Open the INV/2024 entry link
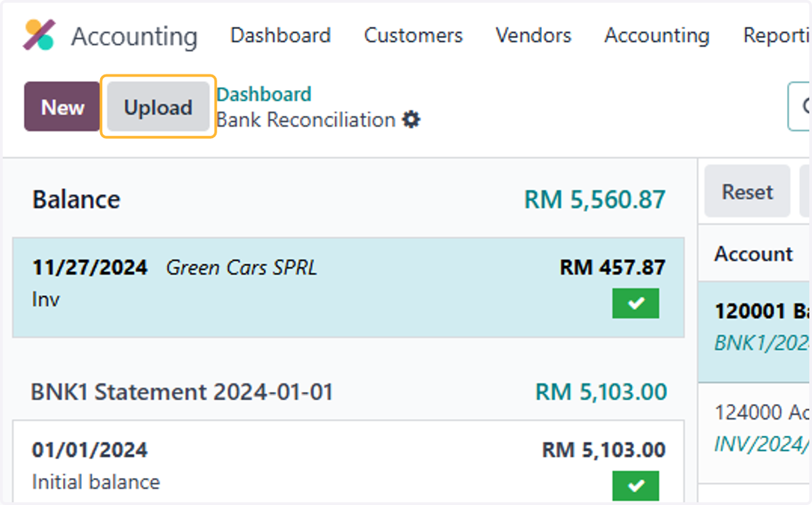This screenshot has height=505, width=812. [762, 444]
